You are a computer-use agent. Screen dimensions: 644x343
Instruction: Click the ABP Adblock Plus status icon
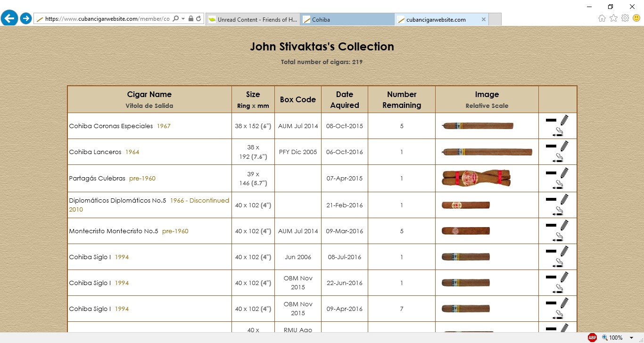pos(592,337)
